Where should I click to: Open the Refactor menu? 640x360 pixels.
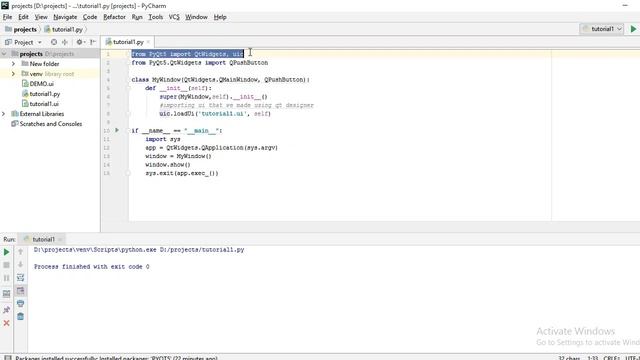tap(114, 17)
